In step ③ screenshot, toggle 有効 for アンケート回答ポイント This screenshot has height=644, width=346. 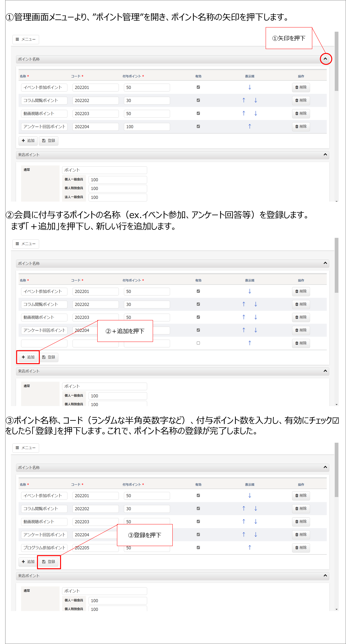pos(198,535)
